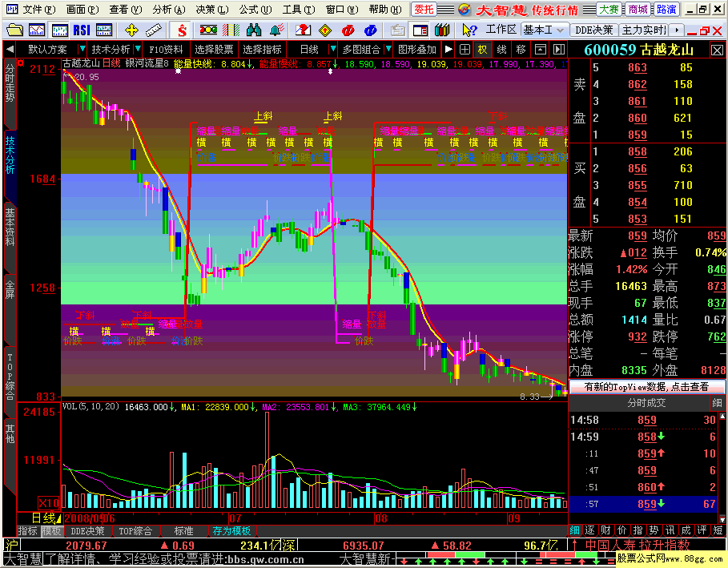The width and height of the screenshot is (728, 568).
Task: Click the 大赛 button in title bar
Action: click(609, 10)
